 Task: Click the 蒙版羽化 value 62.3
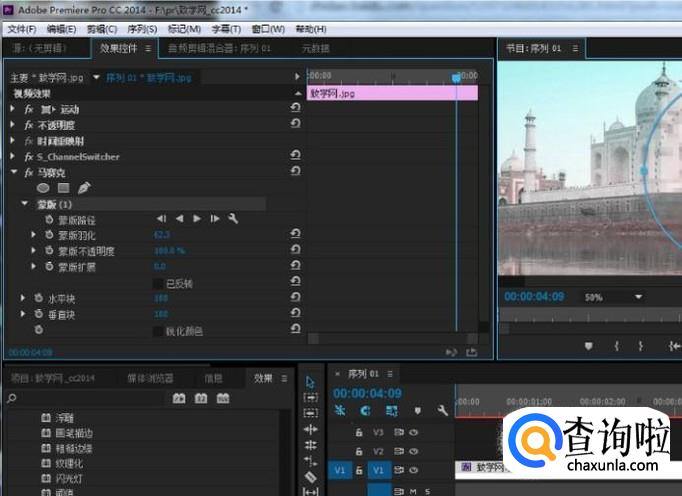[x=162, y=235]
